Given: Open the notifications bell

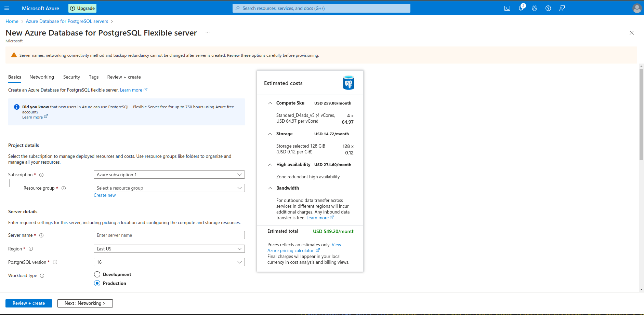Looking at the screenshot, I should click(521, 8).
